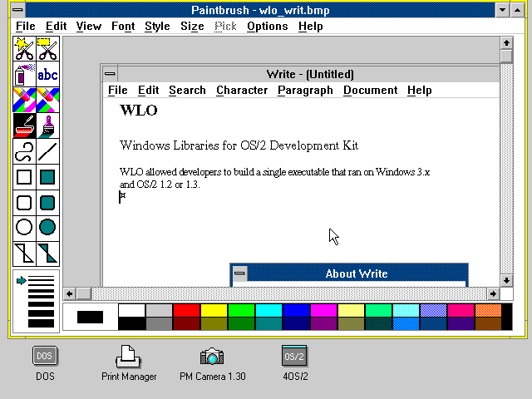Select the straight Line tool

point(47,151)
